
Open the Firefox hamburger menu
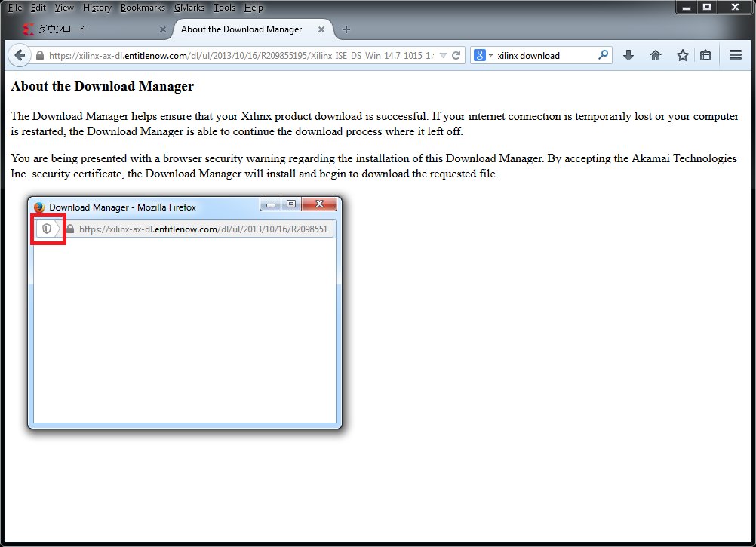pos(736,55)
